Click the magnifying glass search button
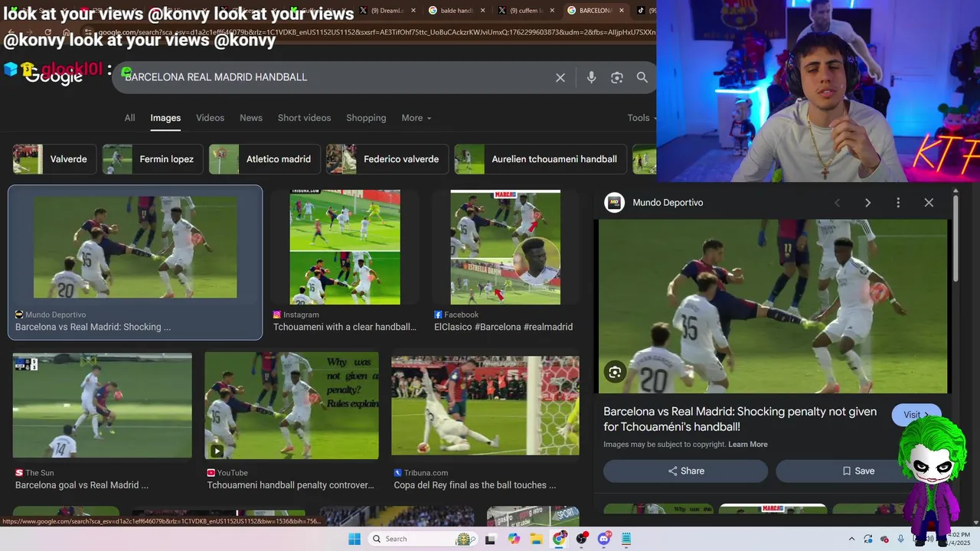This screenshot has height=551, width=980. (x=642, y=77)
